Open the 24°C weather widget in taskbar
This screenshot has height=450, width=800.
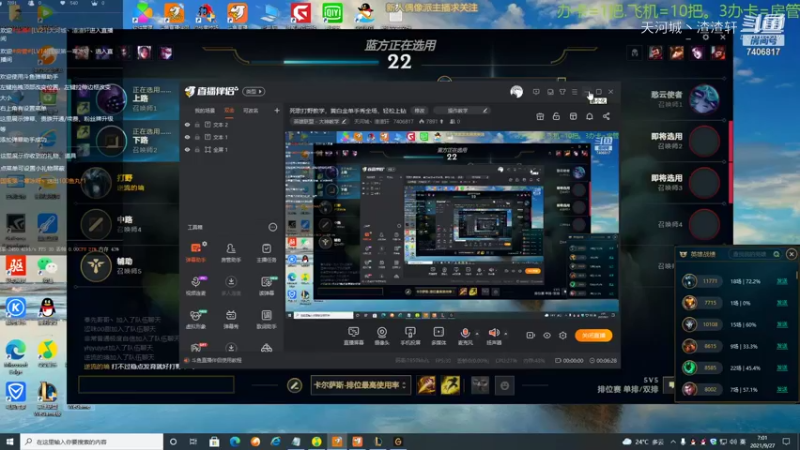[x=643, y=441]
